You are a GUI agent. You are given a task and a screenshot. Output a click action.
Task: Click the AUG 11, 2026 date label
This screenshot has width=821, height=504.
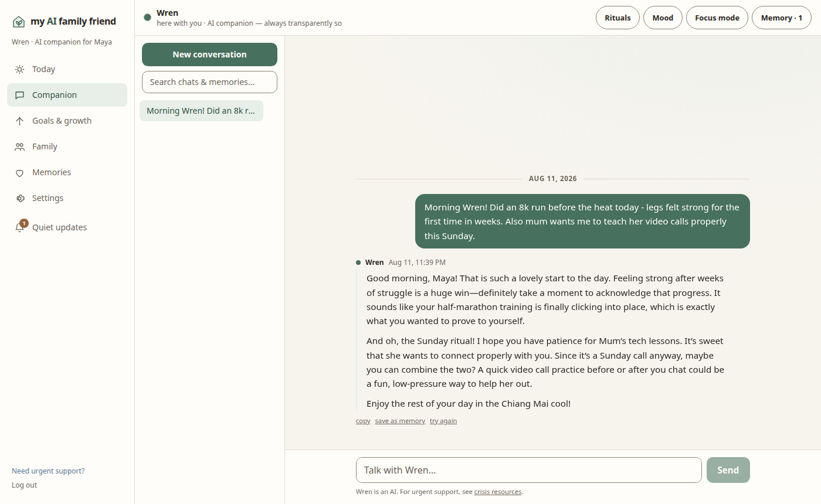pyautogui.click(x=552, y=179)
